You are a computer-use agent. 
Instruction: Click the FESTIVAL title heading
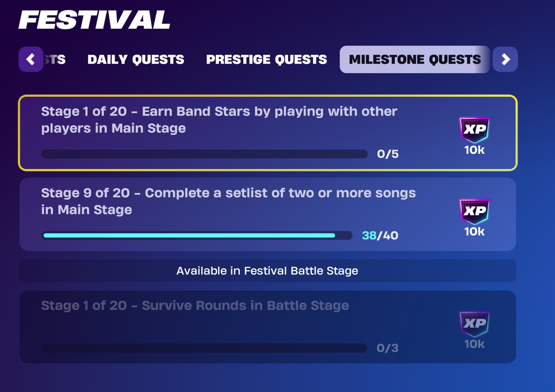click(94, 20)
